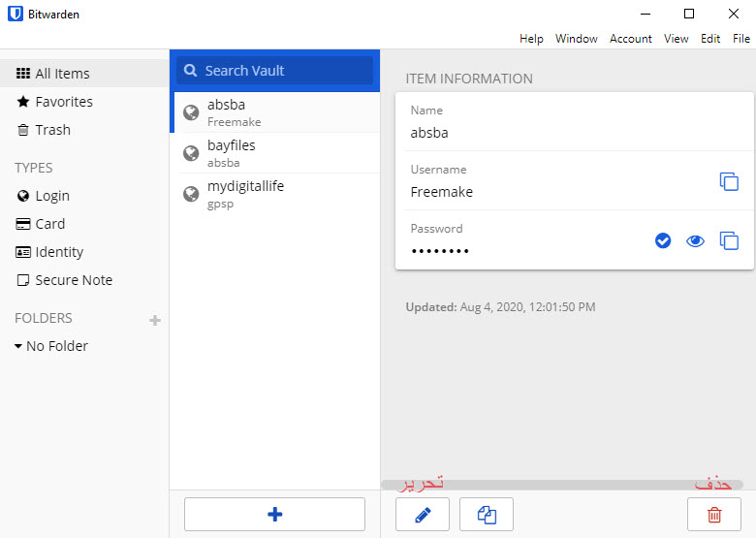The image size is (756, 538).
Task: Click the Name value absba
Action: point(429,133)
